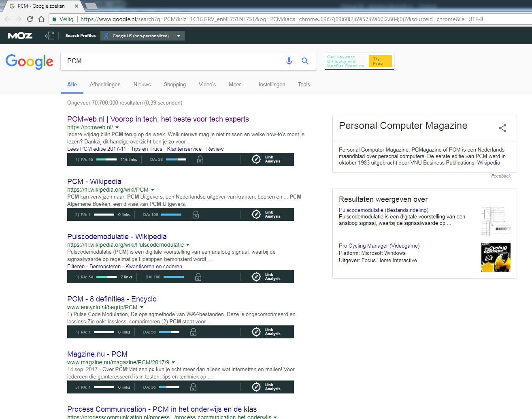The image size is (532, 419).
Task: Open the Tips en Trucs sitelink
Action: click(147, 149)
